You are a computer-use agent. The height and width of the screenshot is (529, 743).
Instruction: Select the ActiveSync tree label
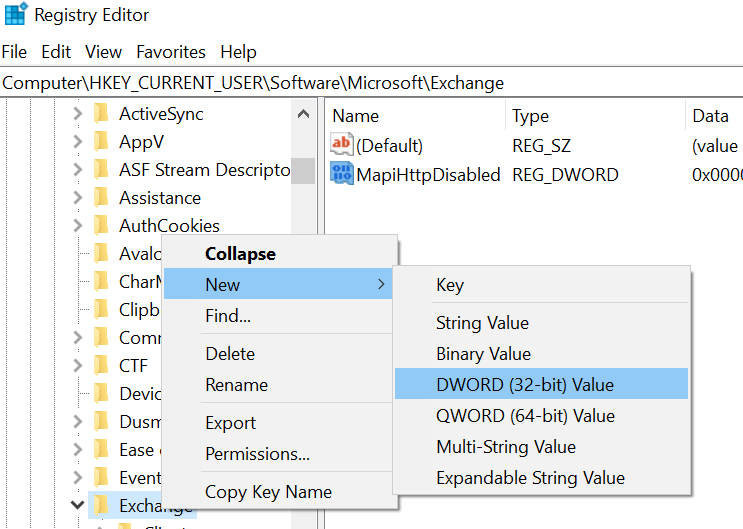point(161,114)
